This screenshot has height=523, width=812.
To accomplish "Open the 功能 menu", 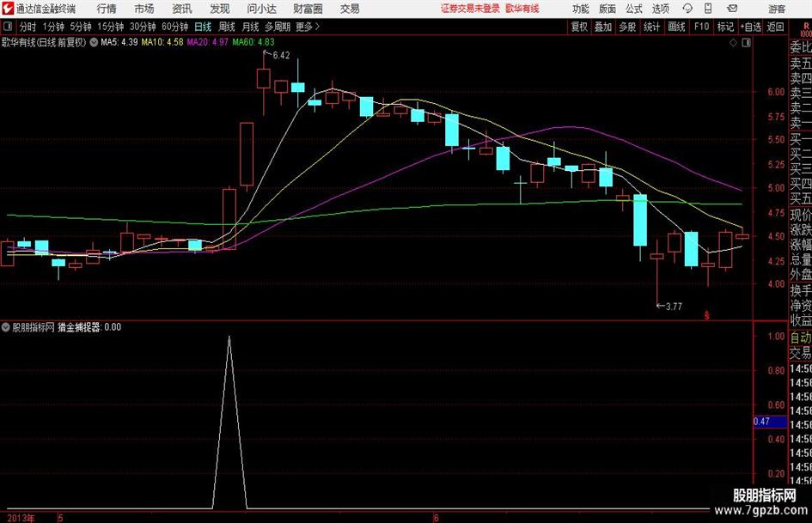I will [581, 9].
